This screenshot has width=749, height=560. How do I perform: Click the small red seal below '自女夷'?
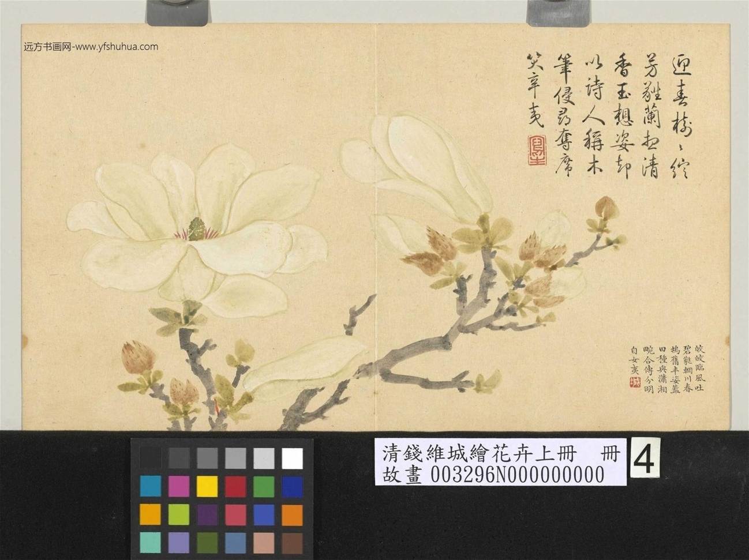[x=636, y=382]
